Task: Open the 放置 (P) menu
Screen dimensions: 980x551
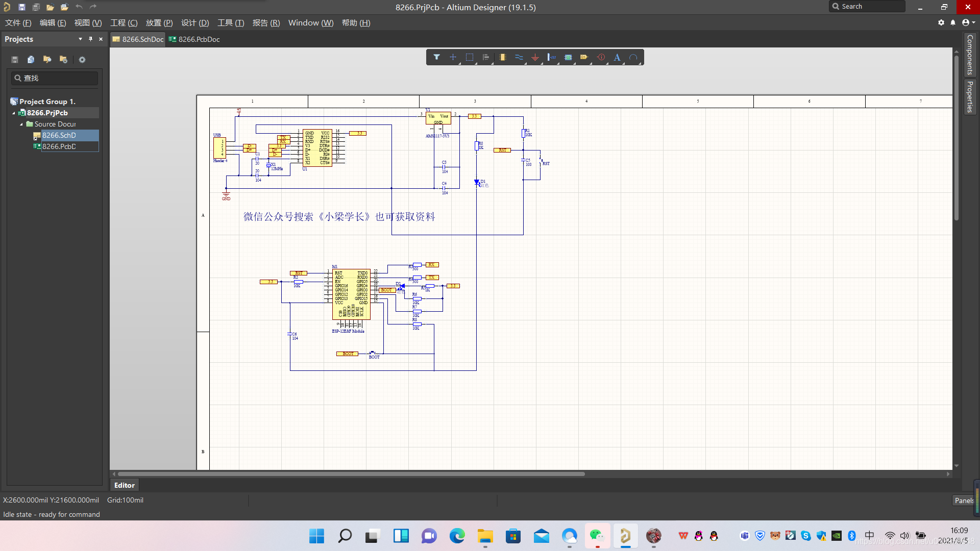Action: [159, 23]
